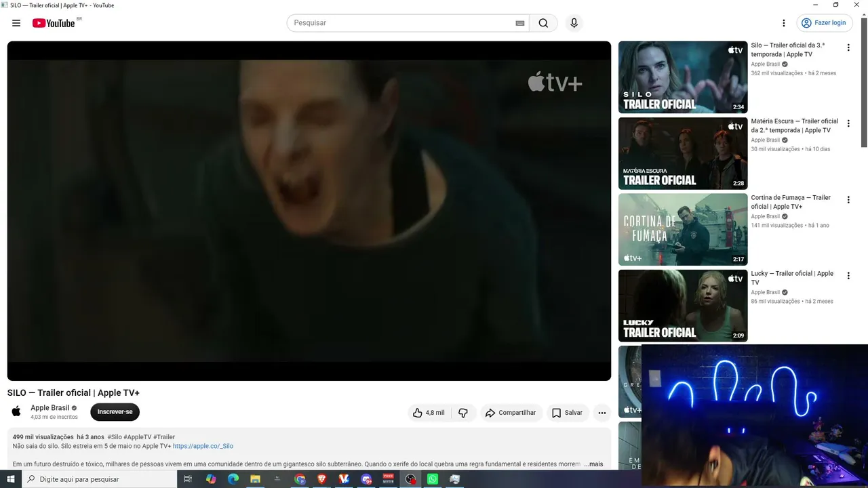The image size is (868, 488).
Task: Open Microsoft Edge from the taskbar
Action: (233, 479)
